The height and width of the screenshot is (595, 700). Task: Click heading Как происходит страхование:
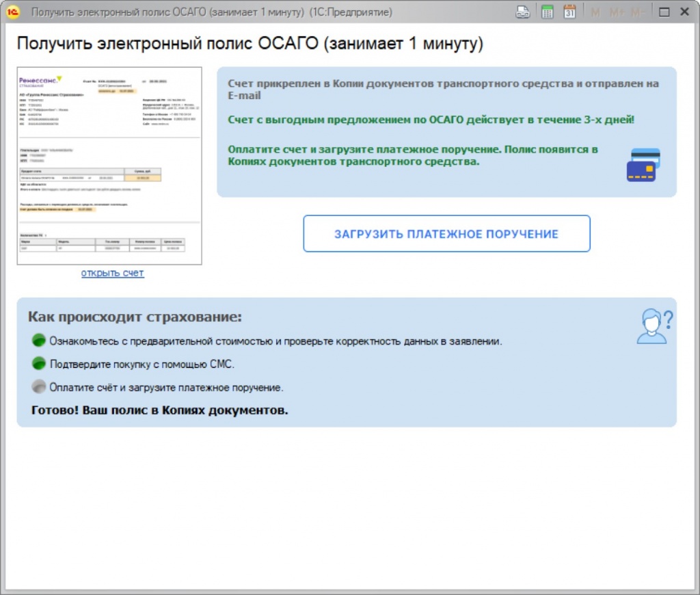(x=135, y=317)
